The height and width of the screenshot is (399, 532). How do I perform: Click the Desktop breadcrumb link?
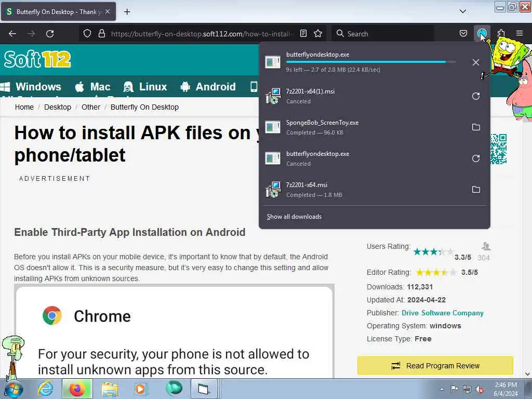point(58,107)
